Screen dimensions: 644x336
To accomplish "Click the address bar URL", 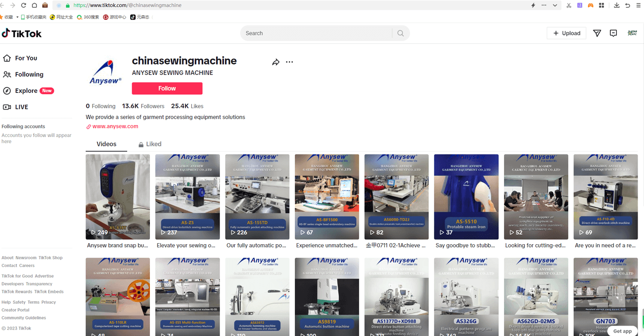I will point(127,5).
